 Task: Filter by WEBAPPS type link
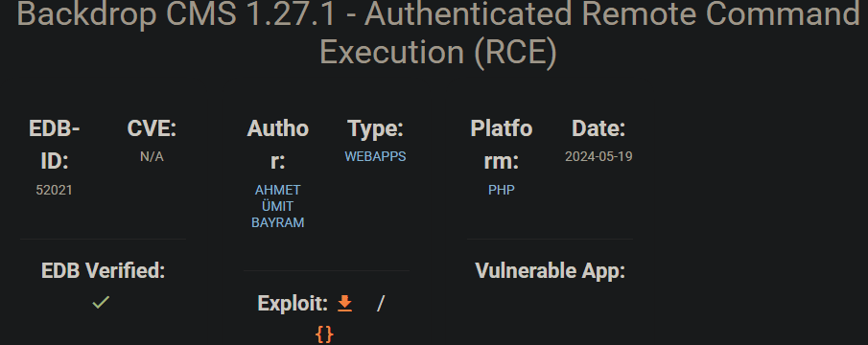375,156
